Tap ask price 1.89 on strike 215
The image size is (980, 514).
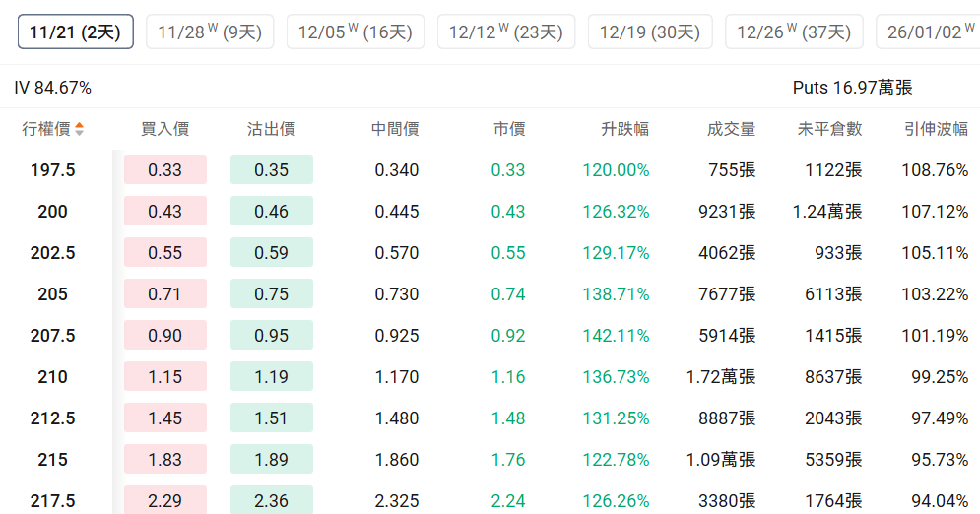click(x=271, y=460)
